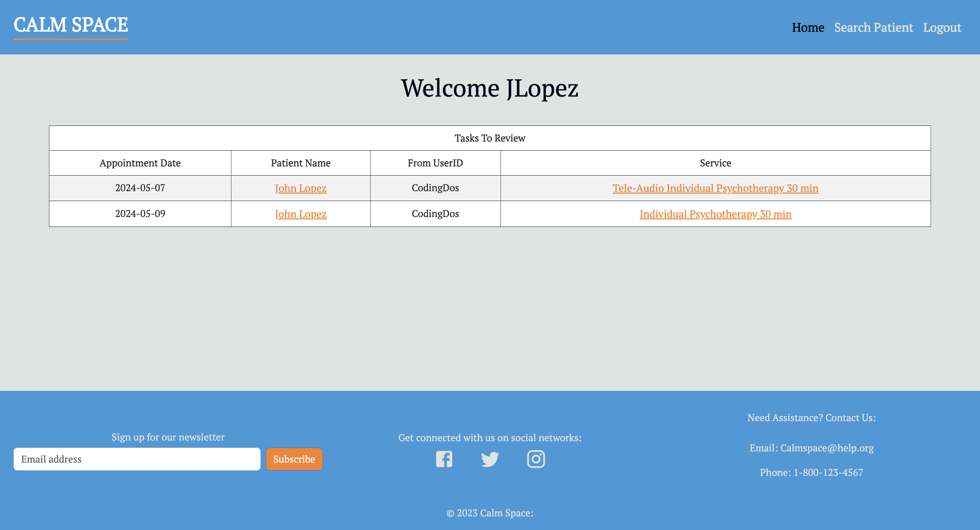Viewport: 980px width, 530px height.
Task: Click the From UserID column header
Action: [435, 163]
